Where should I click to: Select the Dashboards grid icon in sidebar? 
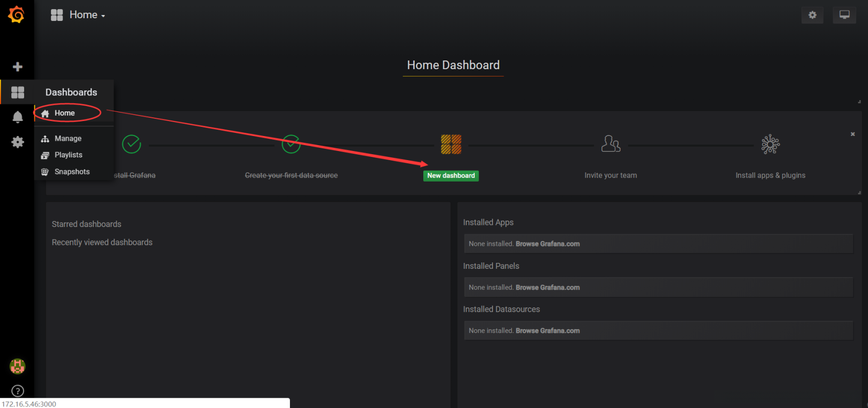(x=18, y=92)
